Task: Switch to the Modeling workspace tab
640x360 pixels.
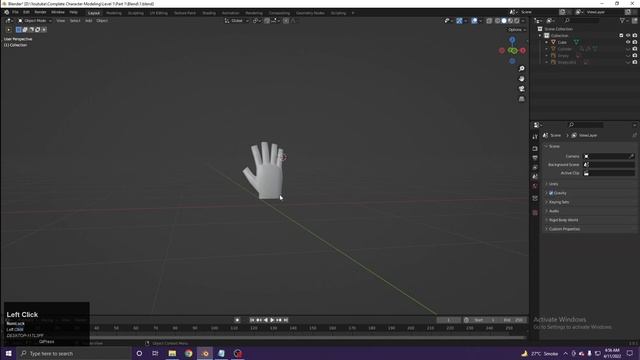Action: click(114, 13)
